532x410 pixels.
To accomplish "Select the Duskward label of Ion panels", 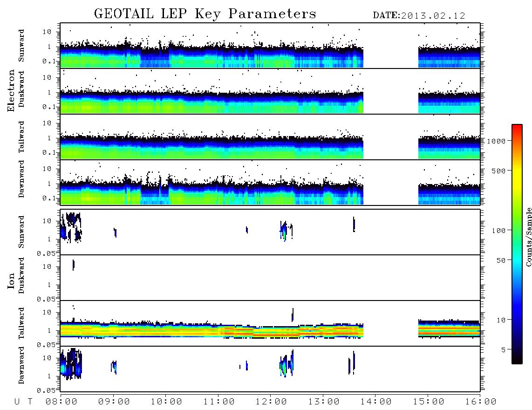I will [x=21, y=275].
